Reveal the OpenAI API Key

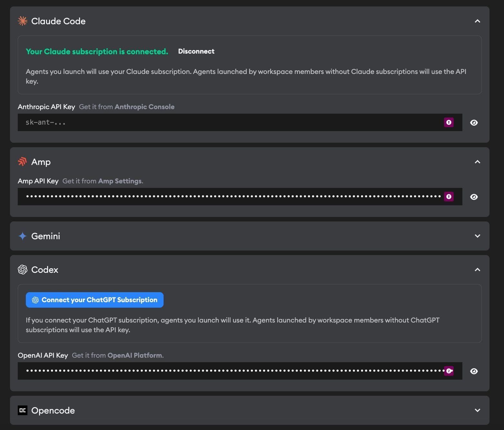pyautogui.click(x=474, y=371)
